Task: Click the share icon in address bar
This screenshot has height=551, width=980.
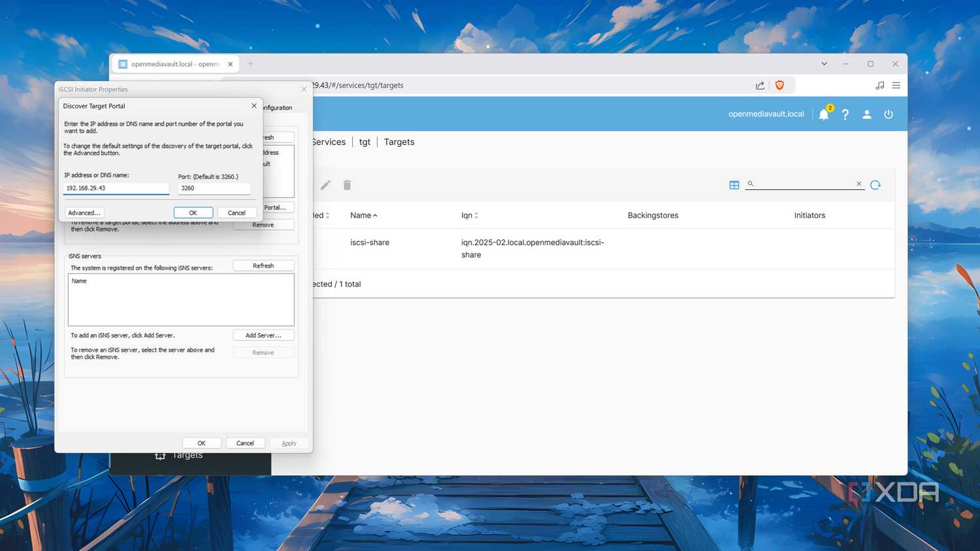Action: [760, 86]
